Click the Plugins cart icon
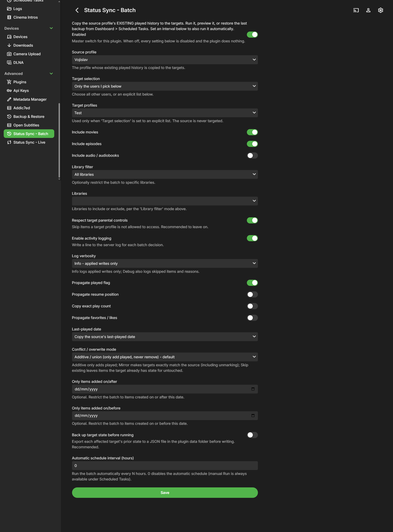393x532 pixels. [9, 82]
